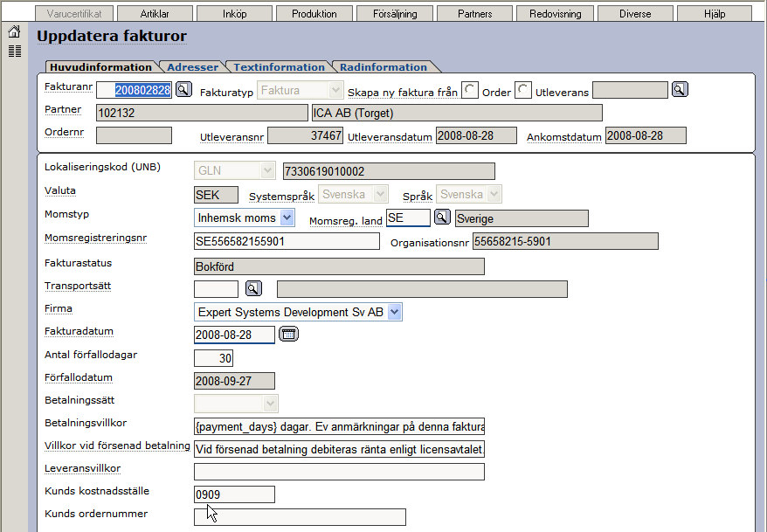Click the Utleveransnr value 37467
The image size is (767, 532).
coord(306,135)
